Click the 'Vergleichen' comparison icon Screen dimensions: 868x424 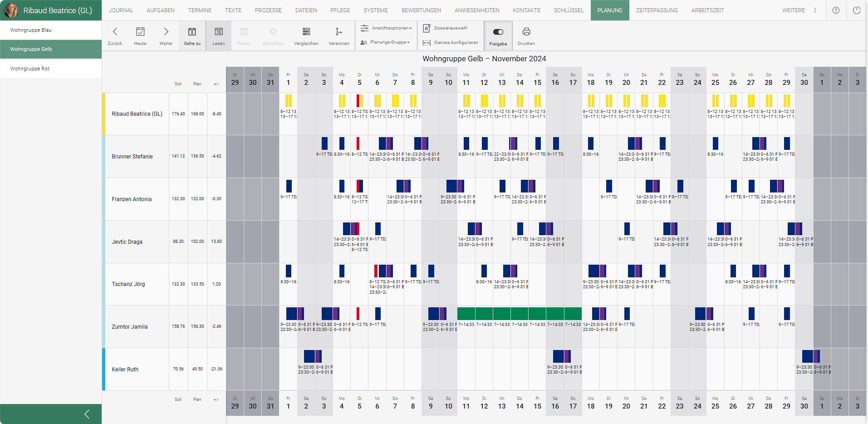tap(306, 32)
